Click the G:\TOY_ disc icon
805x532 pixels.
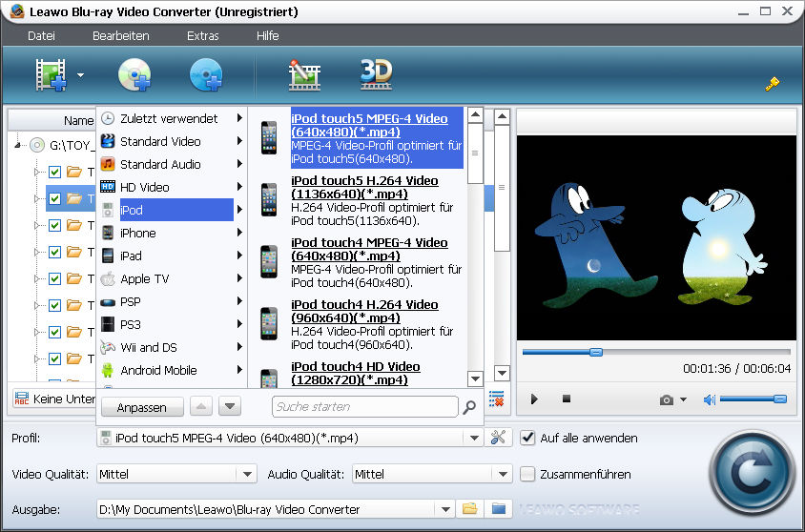click(x=37, y=145)
